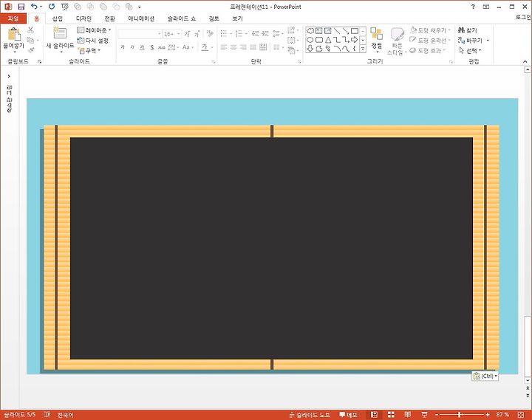
Task: Pick the curve shape in gallery
Action: point(345,49)
